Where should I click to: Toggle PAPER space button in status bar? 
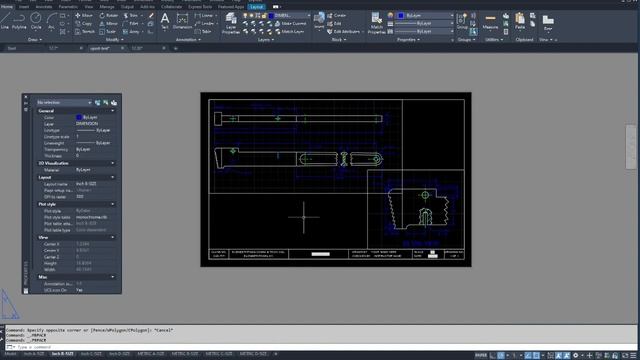(481, 356)
